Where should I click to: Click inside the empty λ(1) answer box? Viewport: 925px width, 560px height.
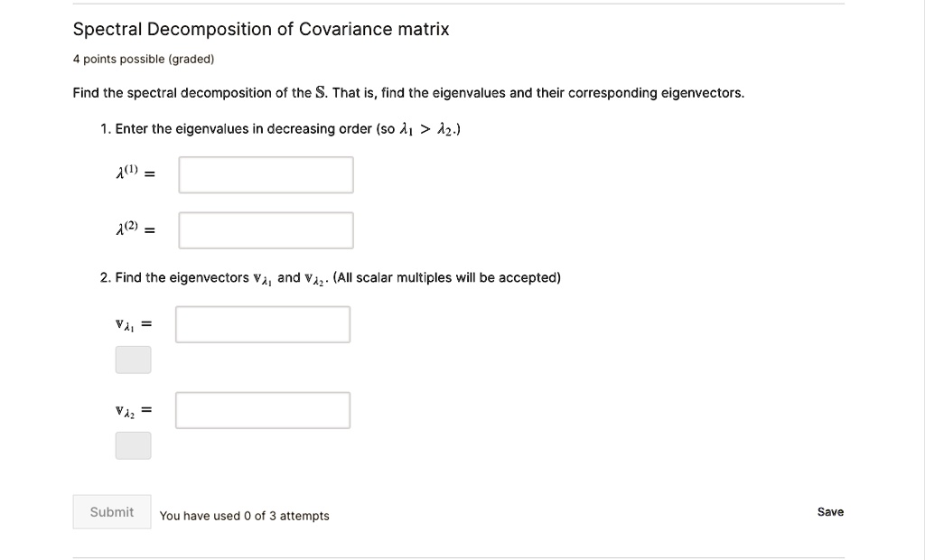(x=265, y=173)
